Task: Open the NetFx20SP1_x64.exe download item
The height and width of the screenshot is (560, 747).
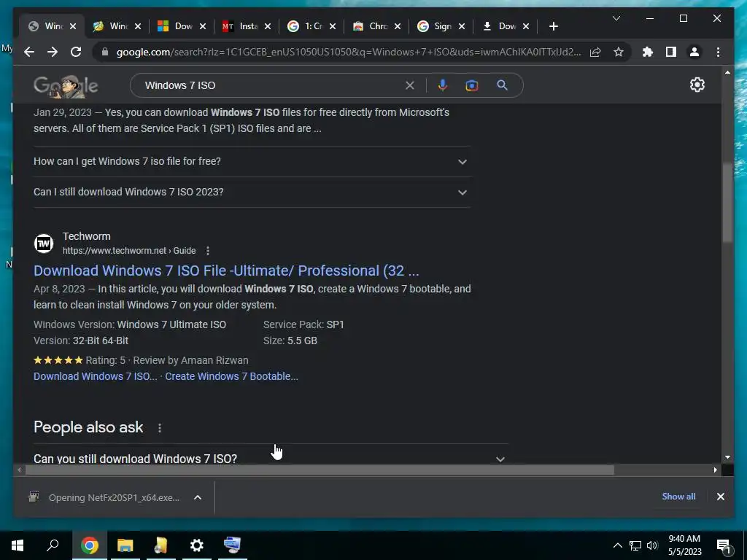Action: pyautogui.click(x=104, y=497)
